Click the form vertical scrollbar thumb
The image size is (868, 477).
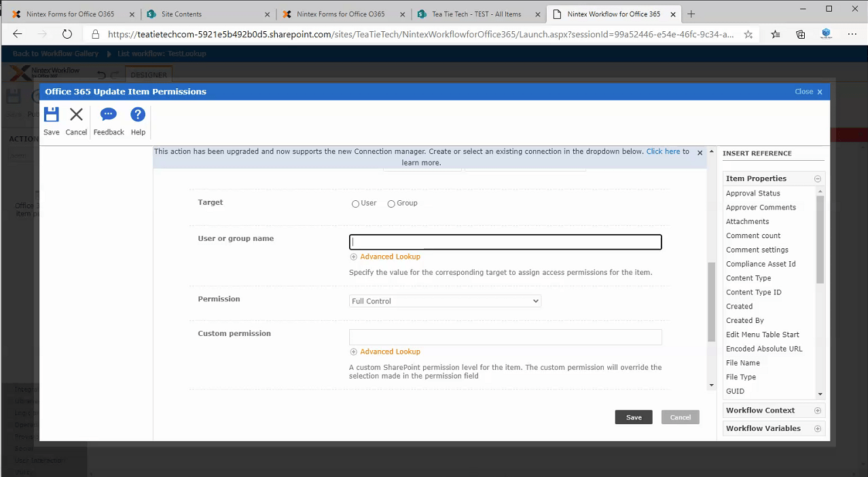(x=711, y=302)
